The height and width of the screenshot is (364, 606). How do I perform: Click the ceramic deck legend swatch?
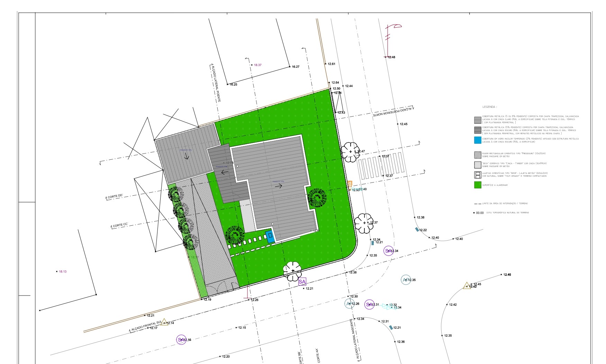click(x=478, y=165)
